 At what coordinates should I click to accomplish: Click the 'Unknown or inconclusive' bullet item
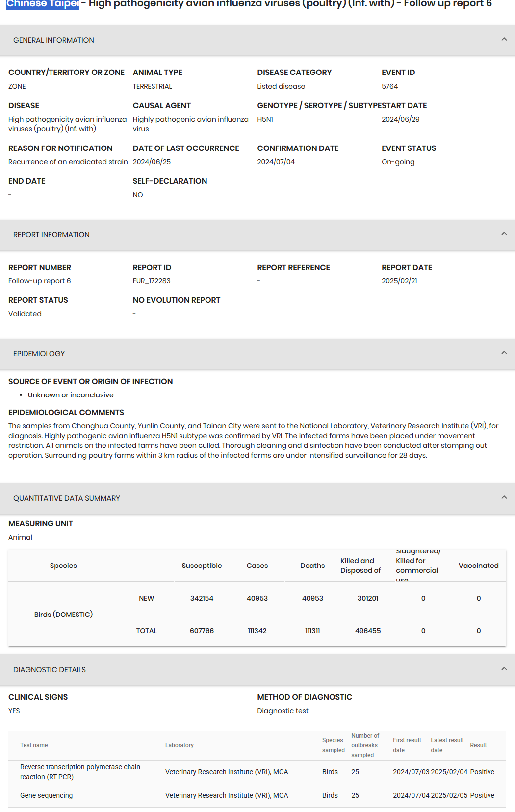click(x=71, y=395)
